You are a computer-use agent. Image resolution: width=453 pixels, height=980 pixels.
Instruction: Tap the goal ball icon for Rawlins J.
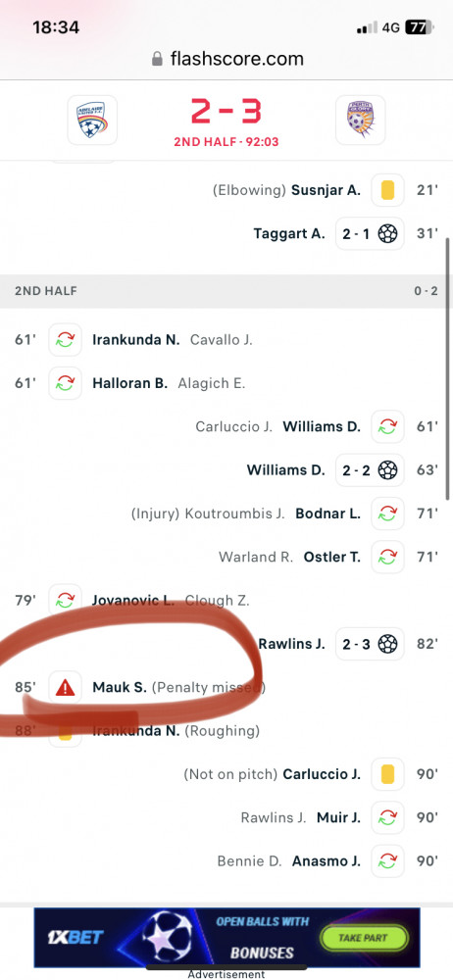point(387,643)
